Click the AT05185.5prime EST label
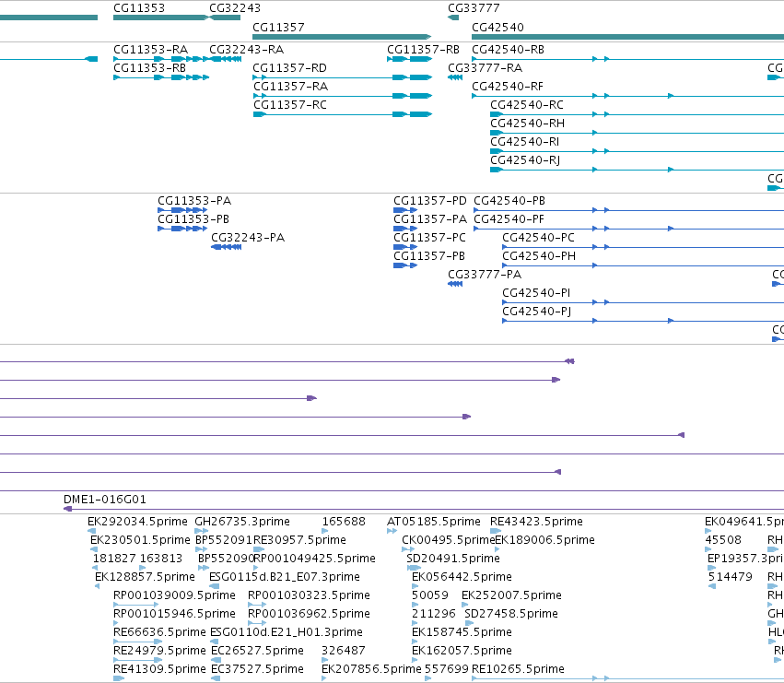The height and width of the screenshot is (683, 784). click(434, 522)
